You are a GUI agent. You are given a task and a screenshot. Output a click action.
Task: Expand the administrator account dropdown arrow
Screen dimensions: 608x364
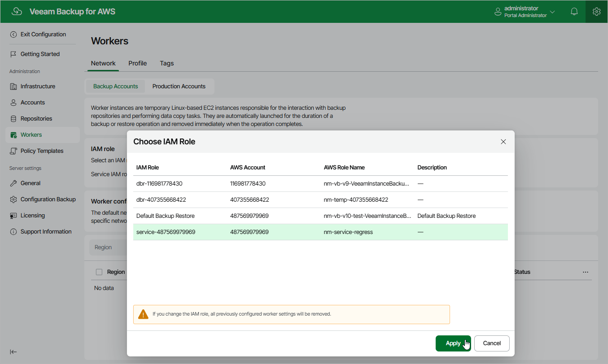[552, 12]
